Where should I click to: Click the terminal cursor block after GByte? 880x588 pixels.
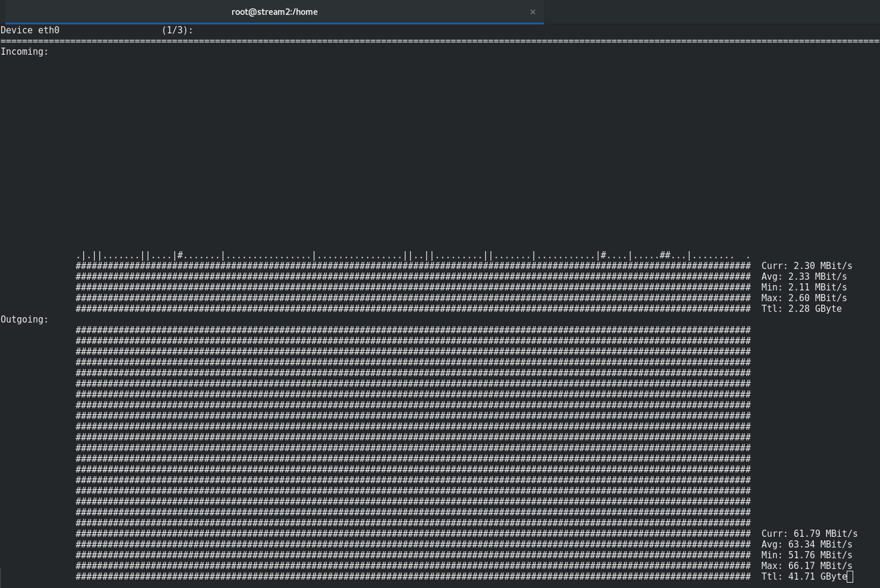(x=850, y=577)
